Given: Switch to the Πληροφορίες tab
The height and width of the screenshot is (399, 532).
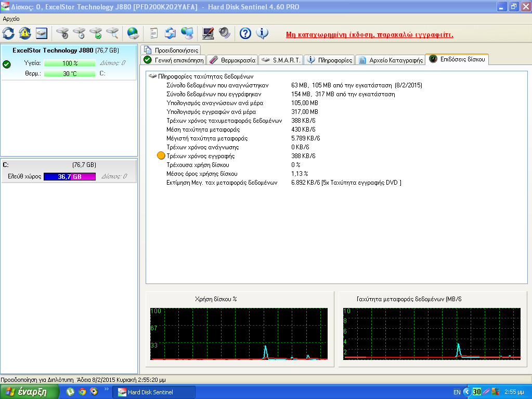Looking at the screenshot, I should (330, 60).
